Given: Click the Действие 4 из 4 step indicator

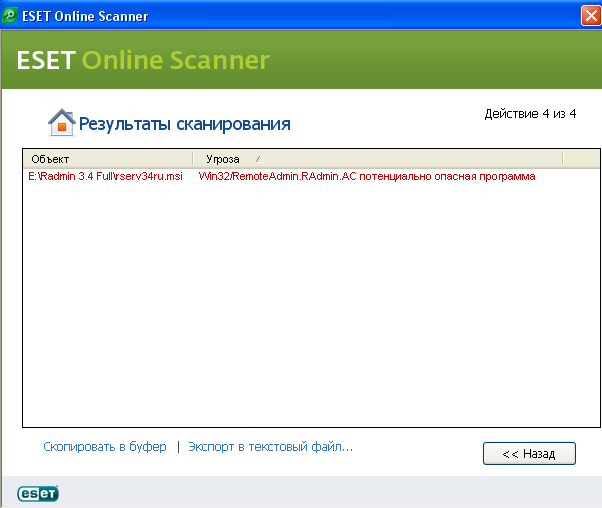Looking at the screenshot, I should (x=530, y=114).
